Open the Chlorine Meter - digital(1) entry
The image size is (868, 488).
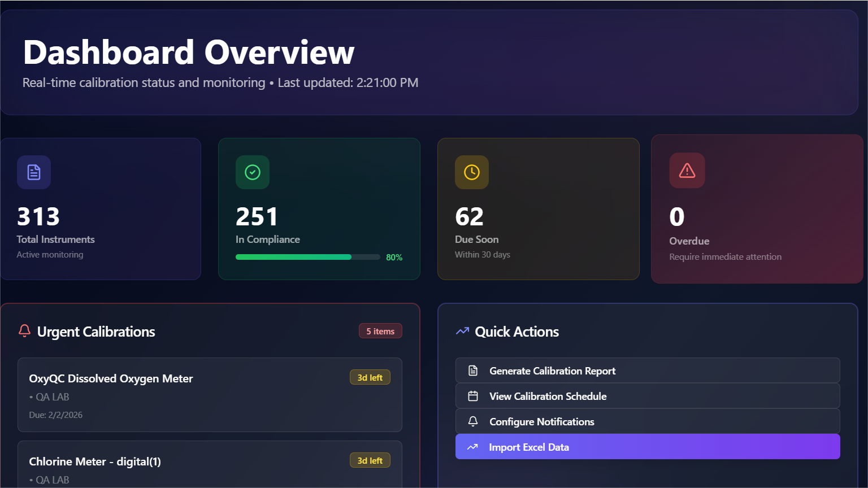(x=210, y=464)
